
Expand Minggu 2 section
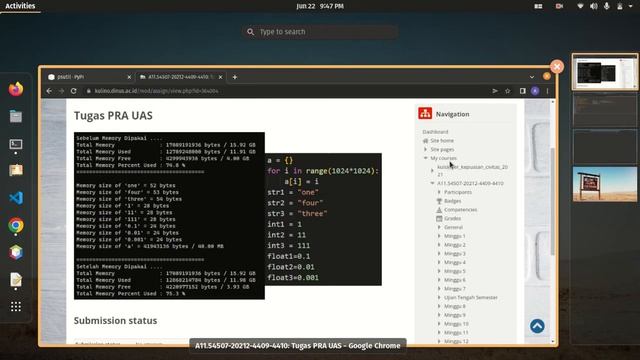point(439,245)
